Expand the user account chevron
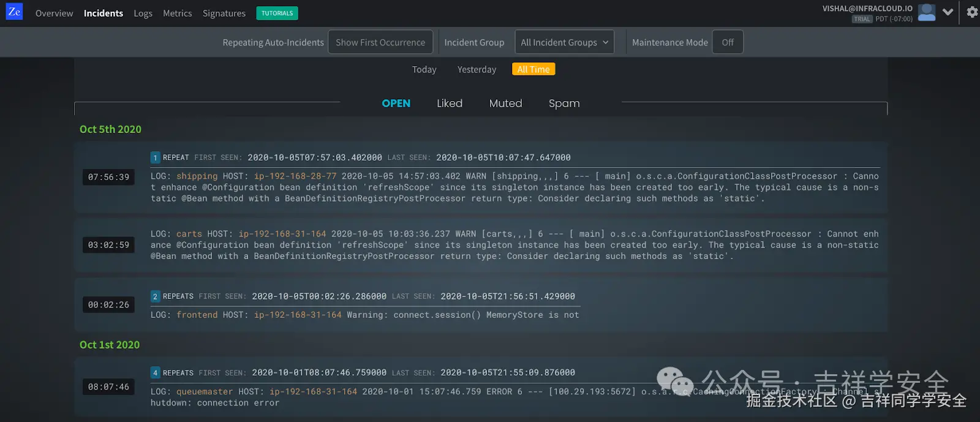 [948, 12]
